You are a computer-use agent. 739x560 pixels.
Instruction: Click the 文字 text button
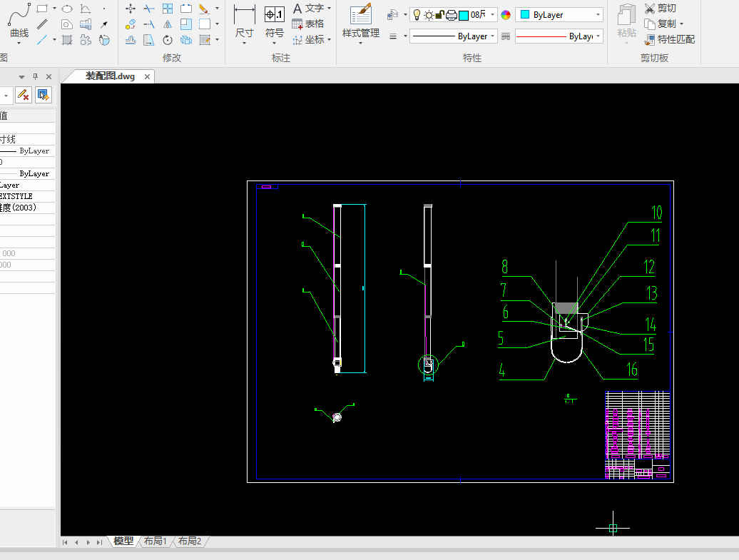(308, 9)
